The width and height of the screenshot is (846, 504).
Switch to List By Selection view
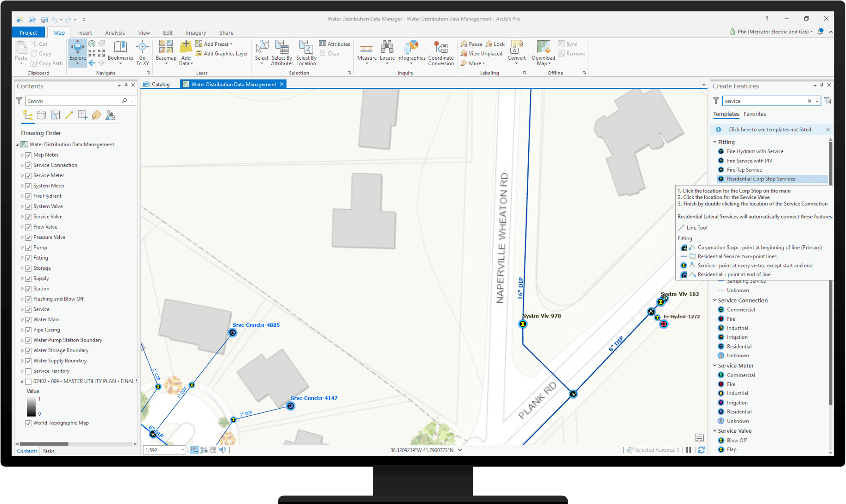(x=55, y=115)
